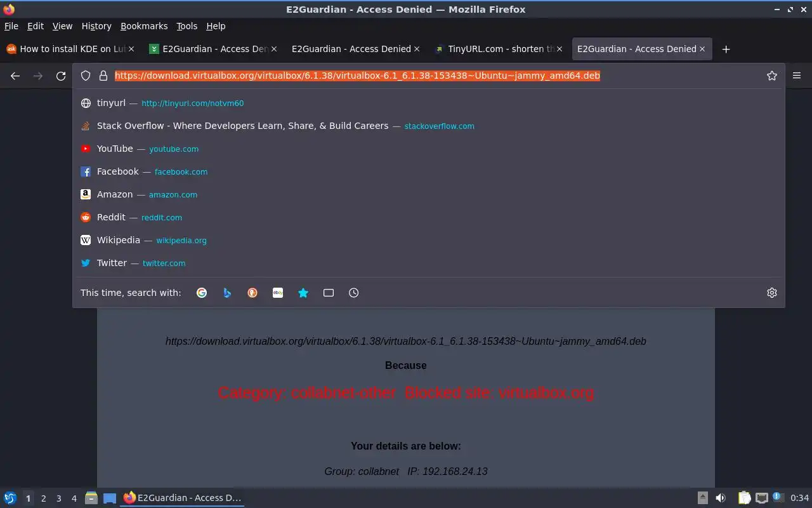The width and height of the screenshot is (812, 508).
Task: Click the blocked URL text on page
Action: (x=406, y=341)
